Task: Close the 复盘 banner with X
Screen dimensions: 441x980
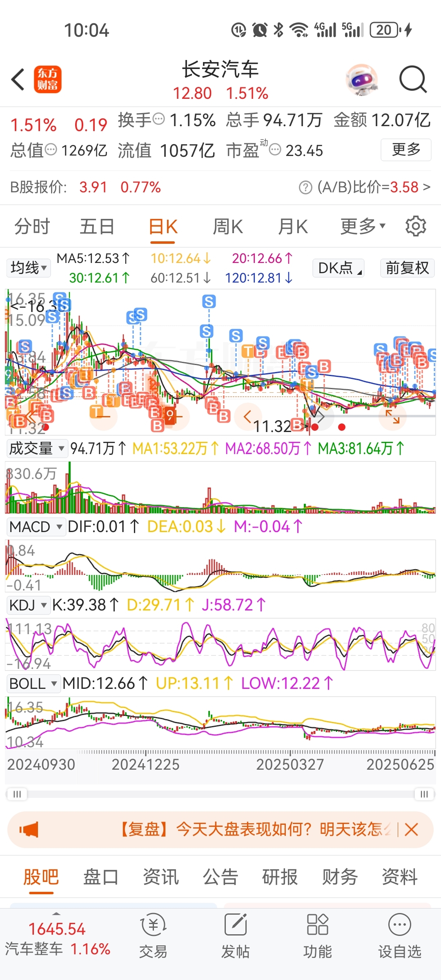Action: pos(411,830)
